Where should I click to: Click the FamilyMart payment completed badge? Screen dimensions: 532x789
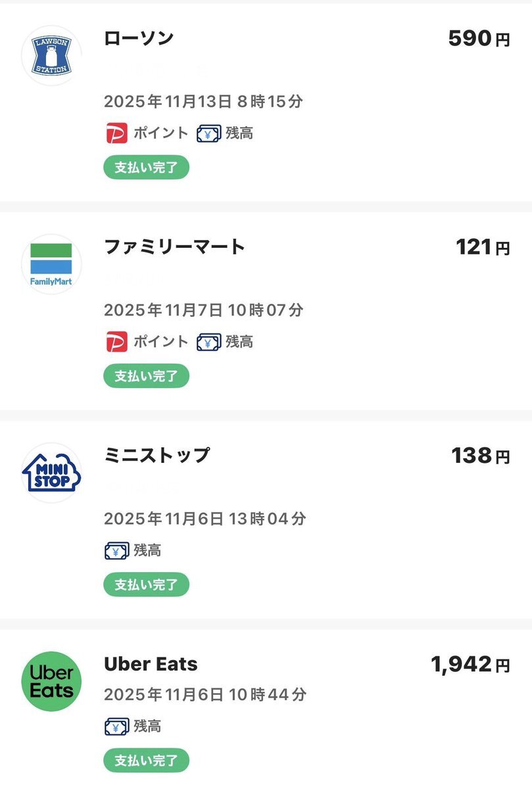[146, 376]
